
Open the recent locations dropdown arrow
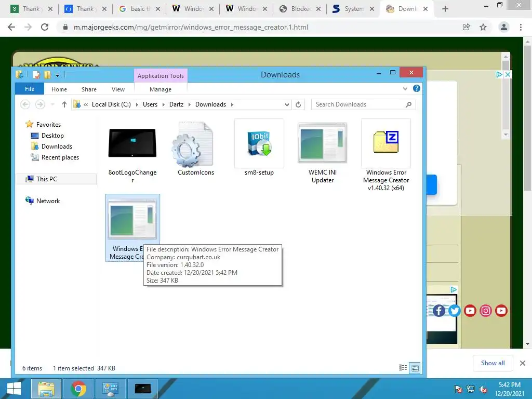pos(52,104)
